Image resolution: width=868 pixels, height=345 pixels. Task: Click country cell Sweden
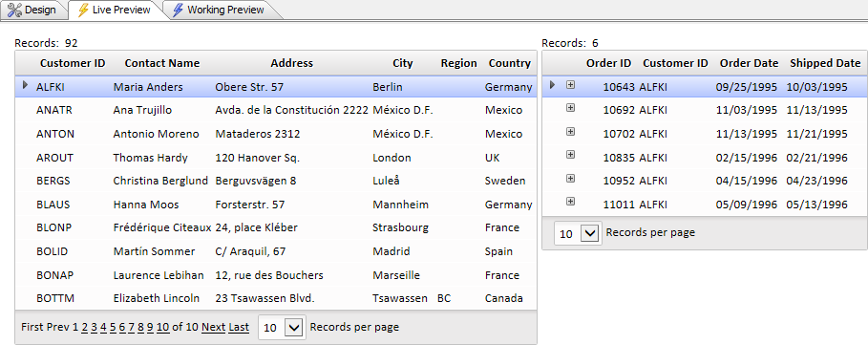[x=505, y=181]
